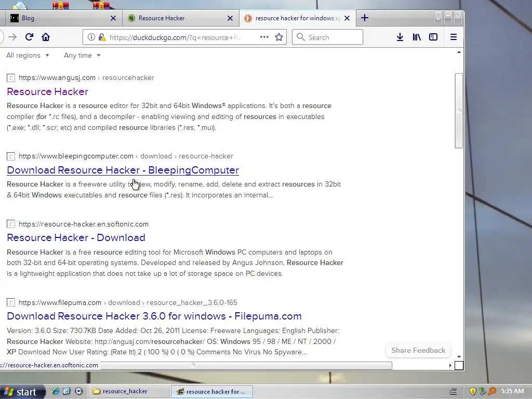Launch Internet Explorer from quick launch
This screenshot has width=532, height=399.
55,391
